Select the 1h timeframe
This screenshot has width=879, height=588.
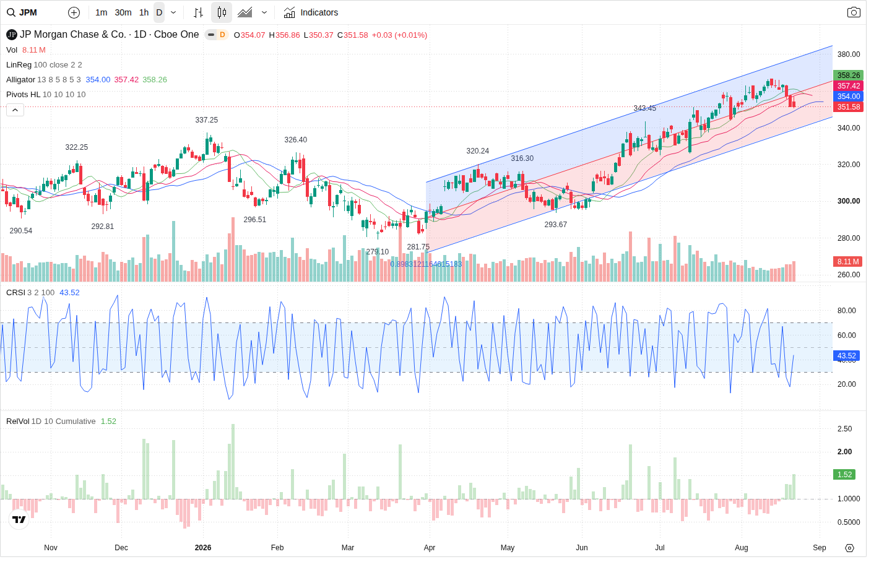point(144,12)
